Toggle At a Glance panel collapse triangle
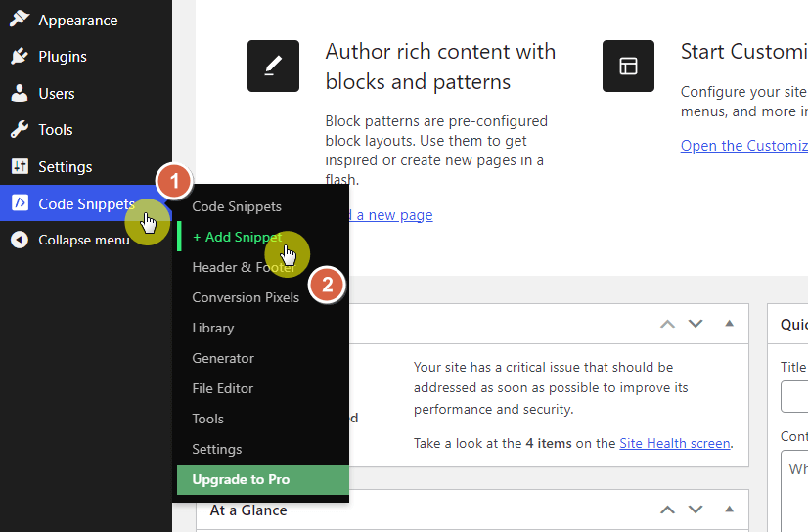This screenshot has height=532, width=808. pos(729,510)
